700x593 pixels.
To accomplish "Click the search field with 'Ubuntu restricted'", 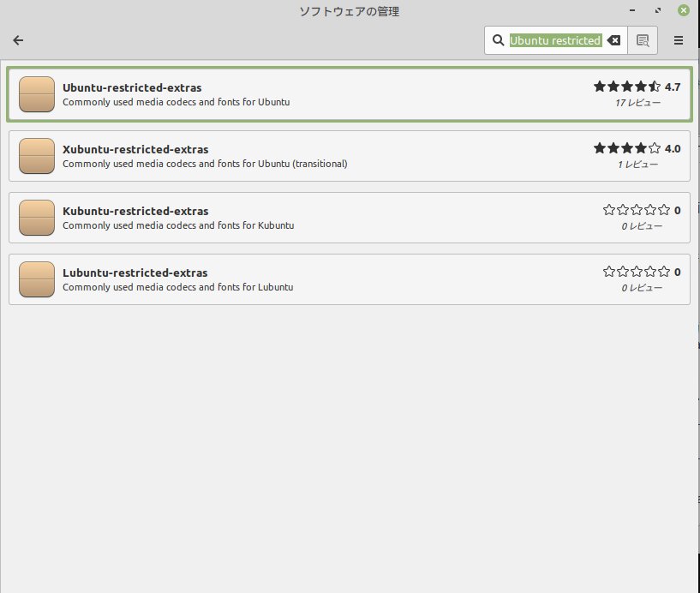I will (555, 40).
